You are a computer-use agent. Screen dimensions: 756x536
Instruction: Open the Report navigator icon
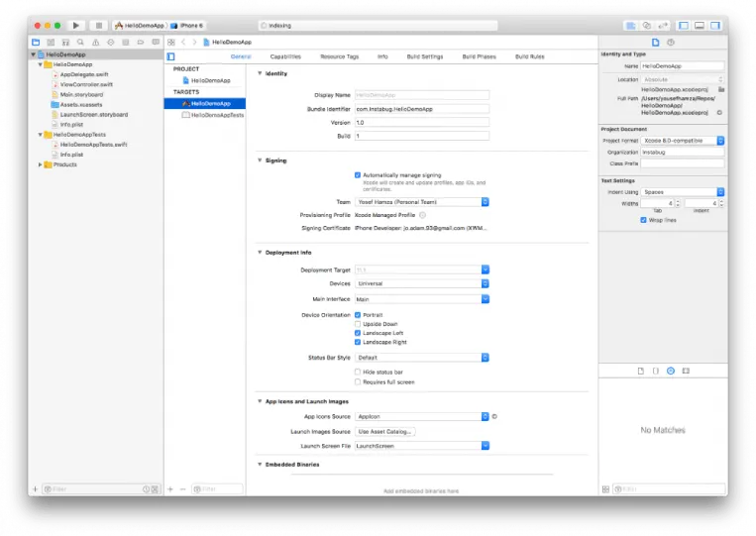156,43
